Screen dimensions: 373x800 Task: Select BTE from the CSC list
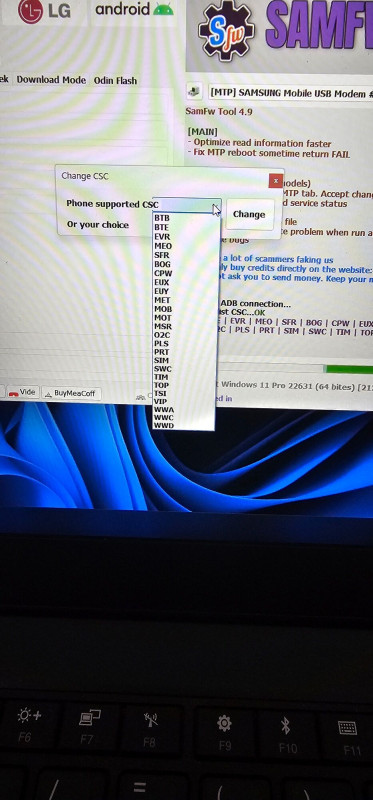point(162,227)
